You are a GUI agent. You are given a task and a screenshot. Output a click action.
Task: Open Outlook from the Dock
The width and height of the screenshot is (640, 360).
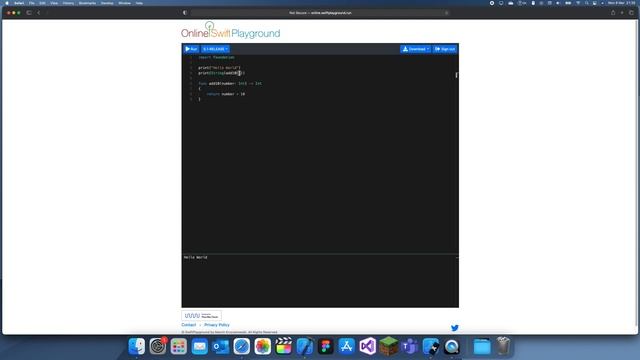(x=220, y=347)
